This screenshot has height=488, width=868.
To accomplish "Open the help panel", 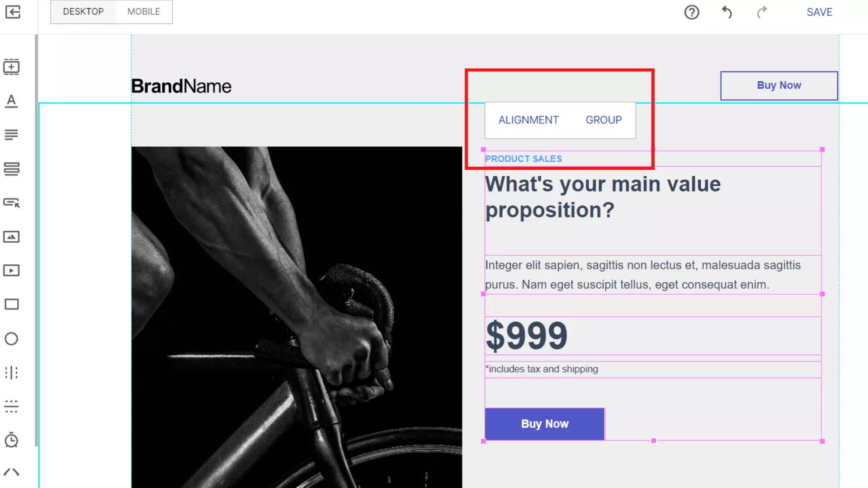I will pos(692,12).
